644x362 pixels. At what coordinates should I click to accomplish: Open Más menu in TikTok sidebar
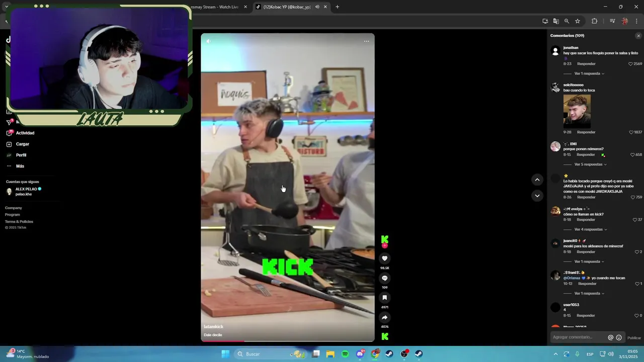point(20,166)
